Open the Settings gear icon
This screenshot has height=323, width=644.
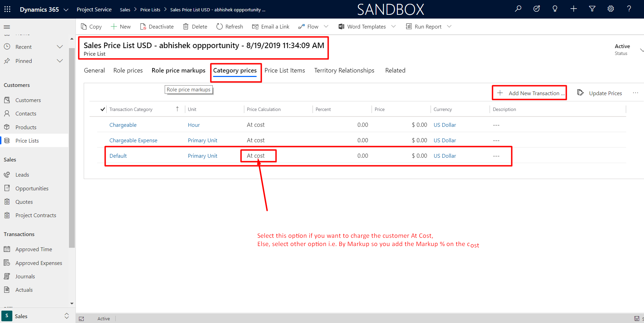pos(611,9)
